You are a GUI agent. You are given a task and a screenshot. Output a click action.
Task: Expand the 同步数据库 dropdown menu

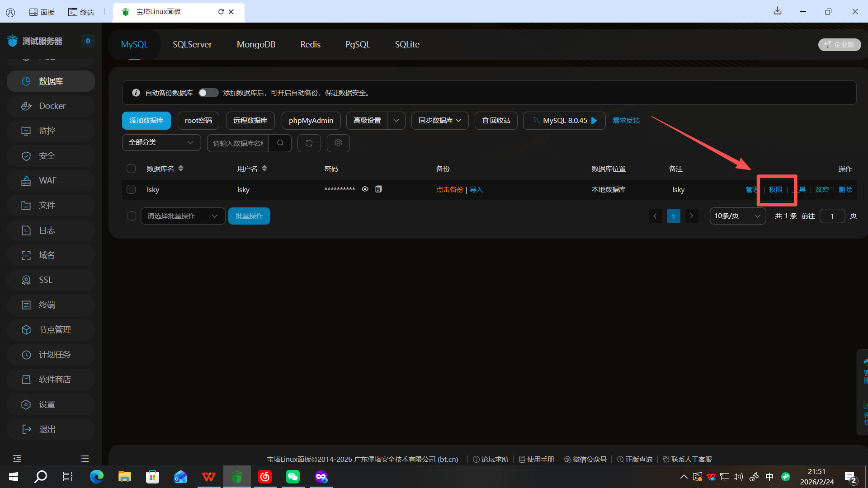tap(439, 121)
